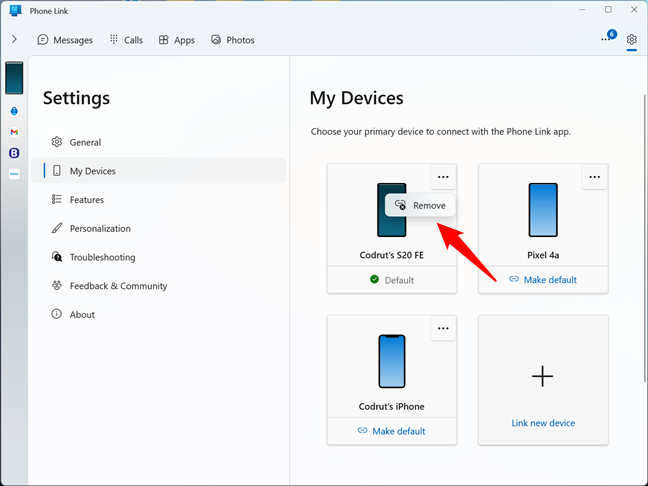Open more options for Pixel 4a

(595, 177)
